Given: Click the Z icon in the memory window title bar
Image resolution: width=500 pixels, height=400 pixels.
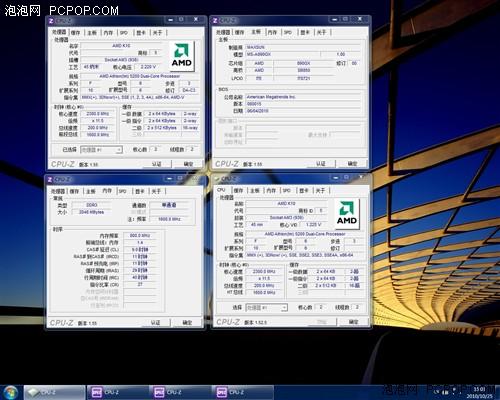Looking at the screenshot, I should click(50, 180).
